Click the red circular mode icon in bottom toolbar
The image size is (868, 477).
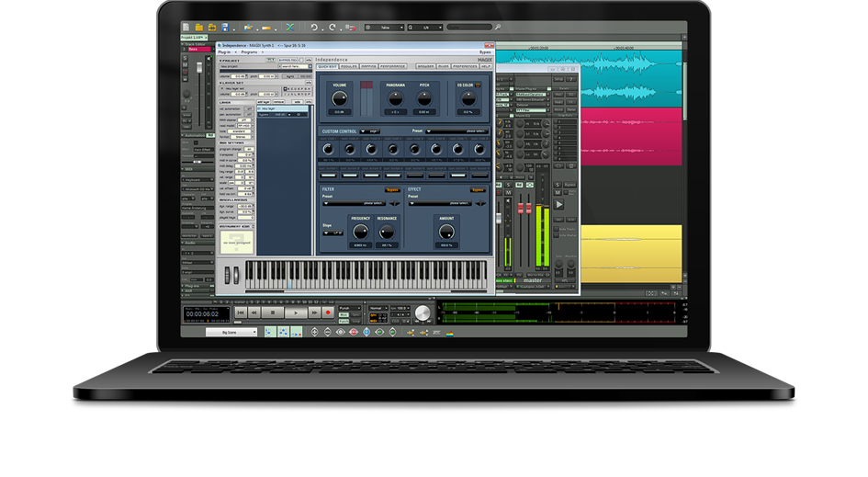pos(354,332)
